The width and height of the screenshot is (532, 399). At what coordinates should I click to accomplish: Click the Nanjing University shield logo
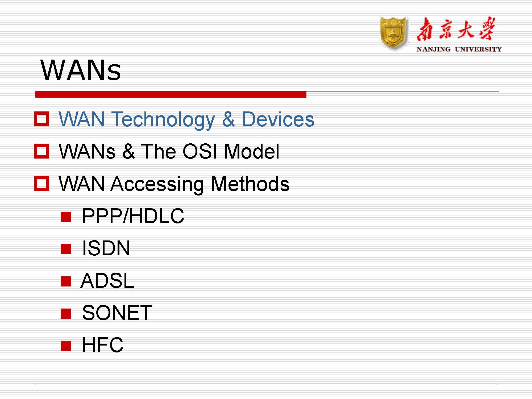click(x=394, y=34)
